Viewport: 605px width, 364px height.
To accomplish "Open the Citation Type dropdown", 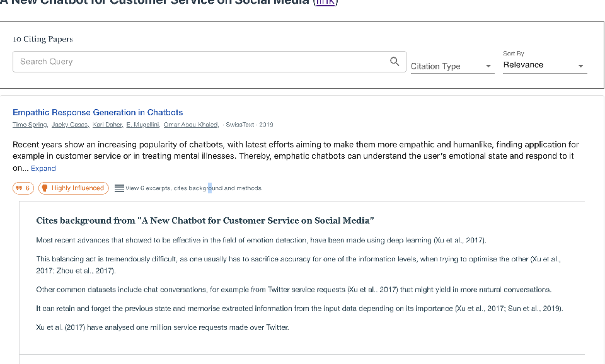I will (451, 66).
